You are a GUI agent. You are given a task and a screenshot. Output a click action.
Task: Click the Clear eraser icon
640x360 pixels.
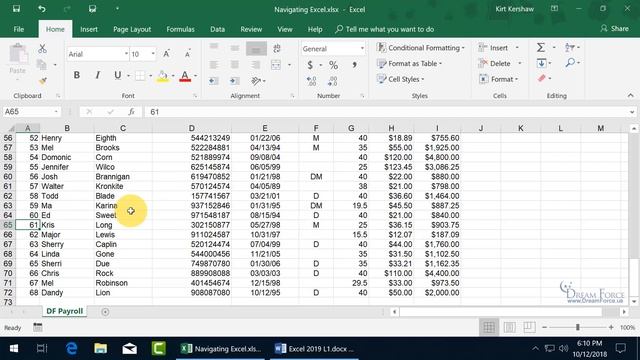(x=542, y=78)
